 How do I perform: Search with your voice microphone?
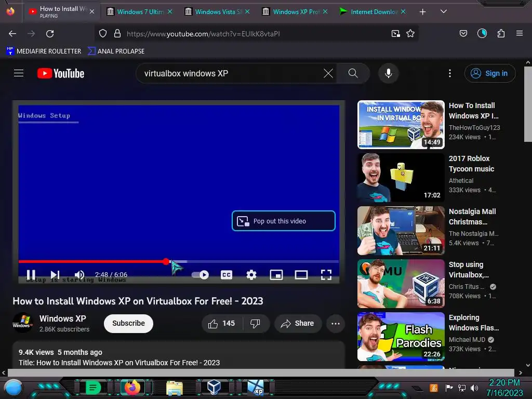389,73
